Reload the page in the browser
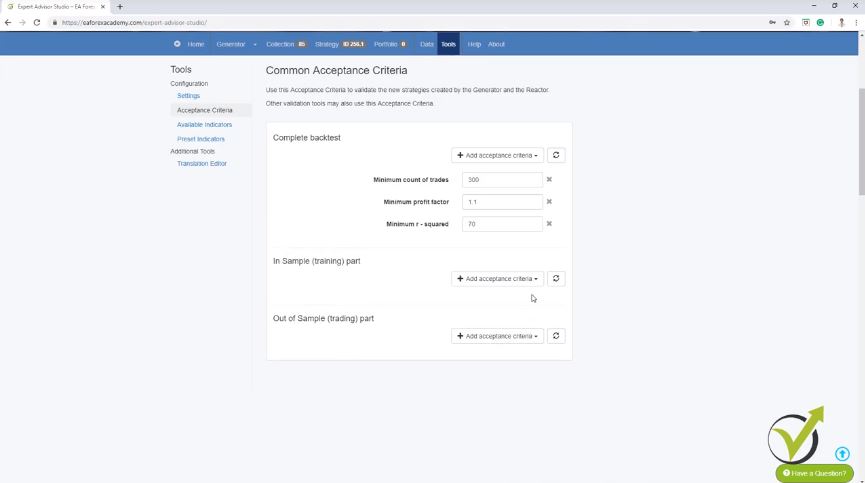This screenshot has height=483, width=865. (37, 22)
